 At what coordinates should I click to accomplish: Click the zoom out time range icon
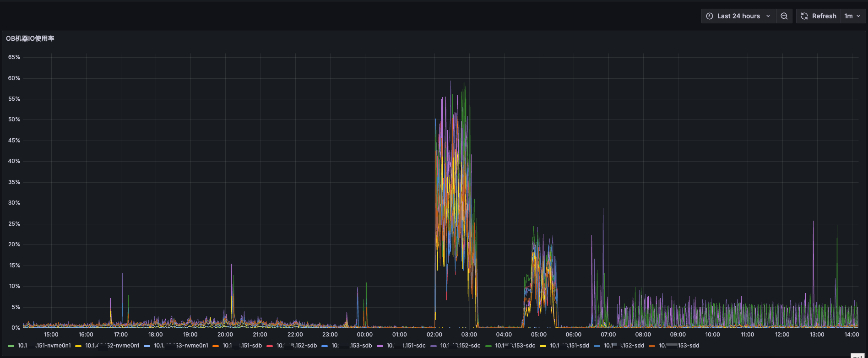click(x=784, y=16)
